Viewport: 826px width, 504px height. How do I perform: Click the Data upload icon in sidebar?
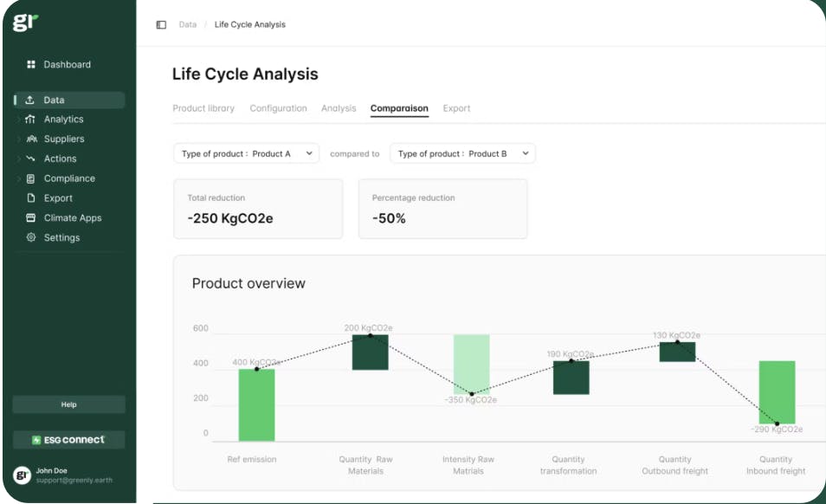pos(29,99)
